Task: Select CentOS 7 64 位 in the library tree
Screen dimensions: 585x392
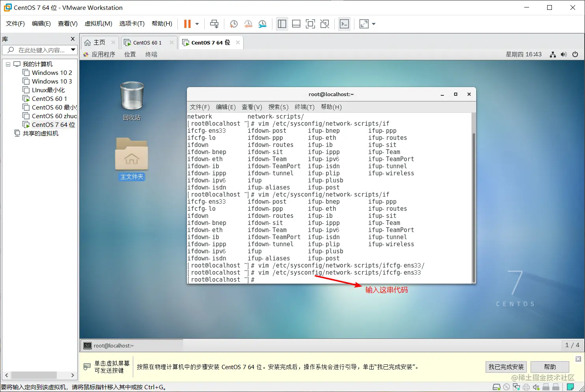Action: pos(49,125)
